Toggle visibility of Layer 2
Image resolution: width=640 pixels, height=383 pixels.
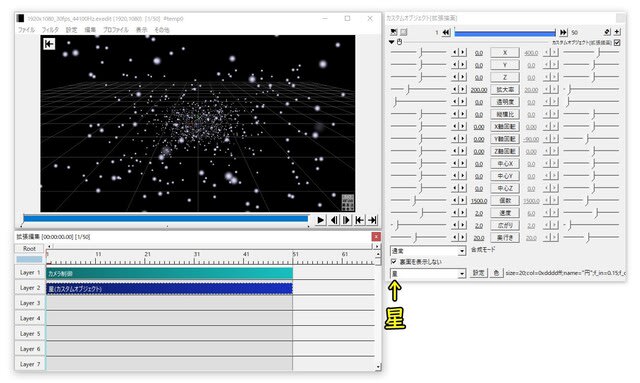tap(30, 288)
